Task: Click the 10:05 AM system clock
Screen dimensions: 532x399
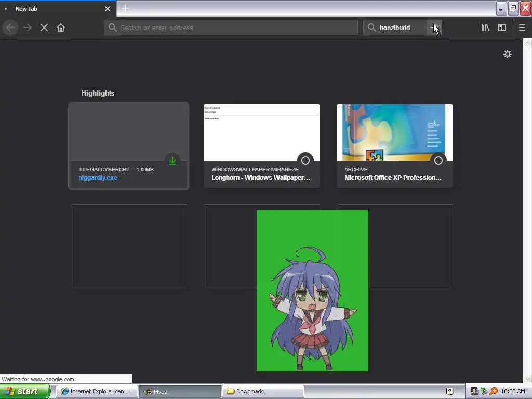Action: pyautogui.click(x=513, y=391)
